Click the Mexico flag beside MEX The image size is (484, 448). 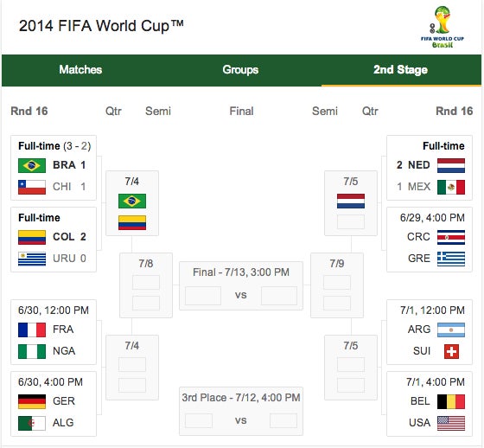[x=451, y=187]
